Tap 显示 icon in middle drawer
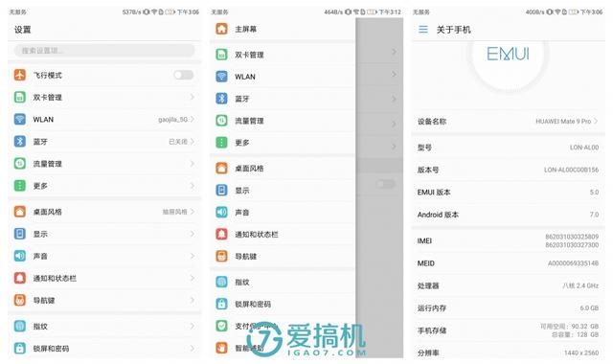Image resolution: width=613 pixels, height=364 pixels. [x=221, y=190]
